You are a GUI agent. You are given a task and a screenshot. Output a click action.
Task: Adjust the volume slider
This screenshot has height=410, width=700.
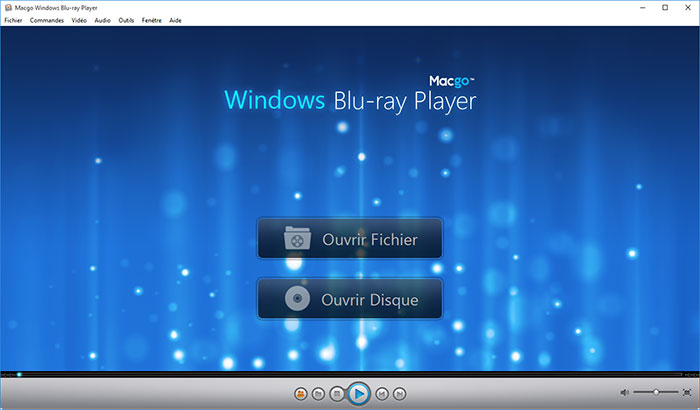(656, 393)
